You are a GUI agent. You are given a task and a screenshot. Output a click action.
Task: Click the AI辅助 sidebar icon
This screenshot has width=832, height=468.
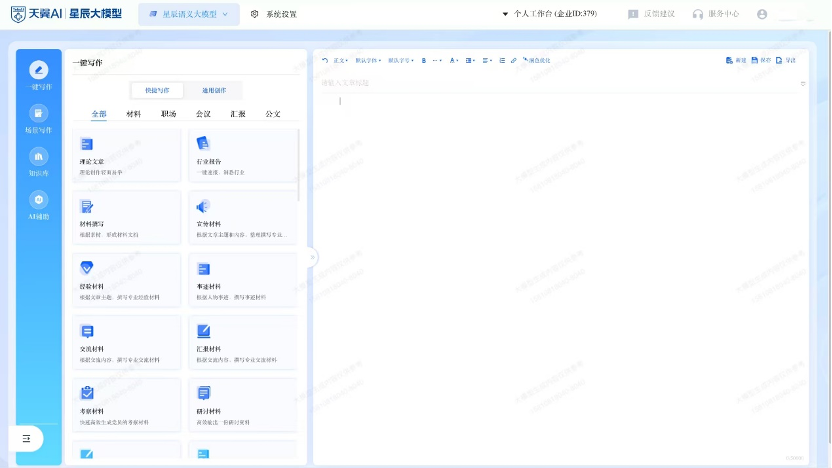(x=39, y=200)
